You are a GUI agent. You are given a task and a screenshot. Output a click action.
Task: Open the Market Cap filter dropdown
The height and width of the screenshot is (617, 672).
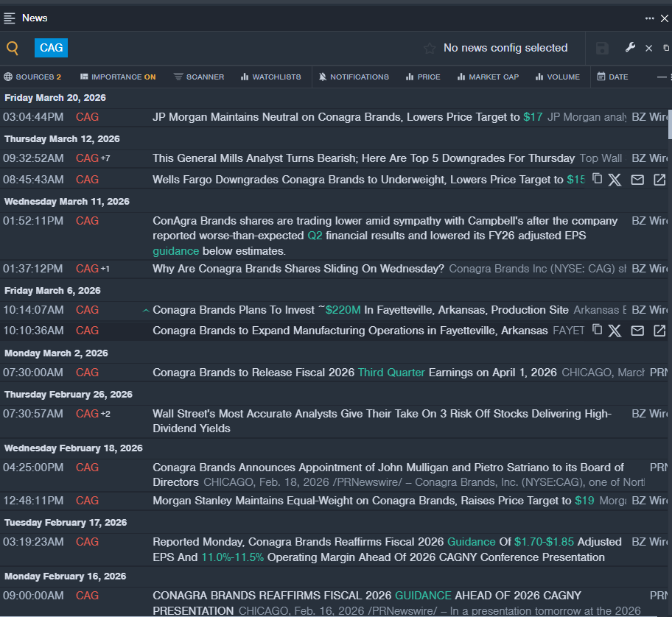pyautogui.click(x=487, y=77)
